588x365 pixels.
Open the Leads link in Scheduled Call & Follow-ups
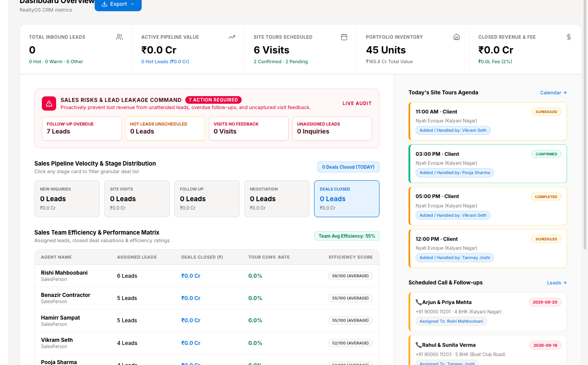tap(557, 283)
